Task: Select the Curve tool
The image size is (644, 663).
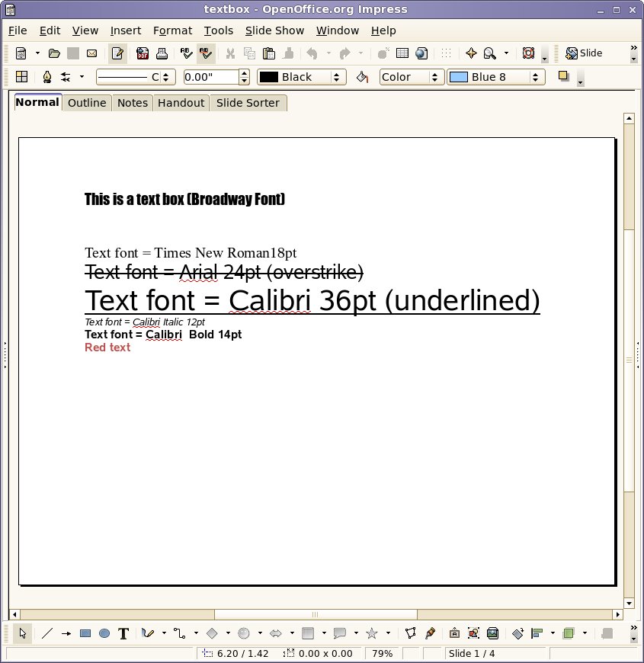Action: click(148, 633)
